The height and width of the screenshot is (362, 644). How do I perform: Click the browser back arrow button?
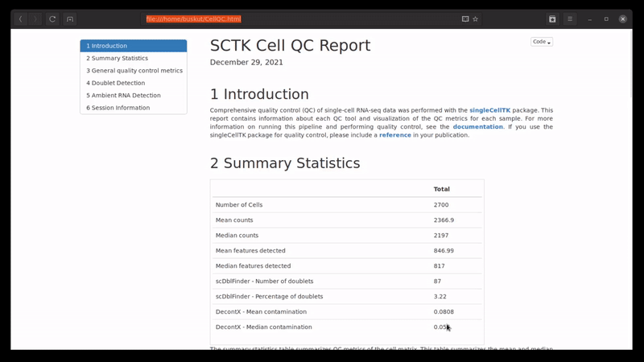(x=21, y=19)
